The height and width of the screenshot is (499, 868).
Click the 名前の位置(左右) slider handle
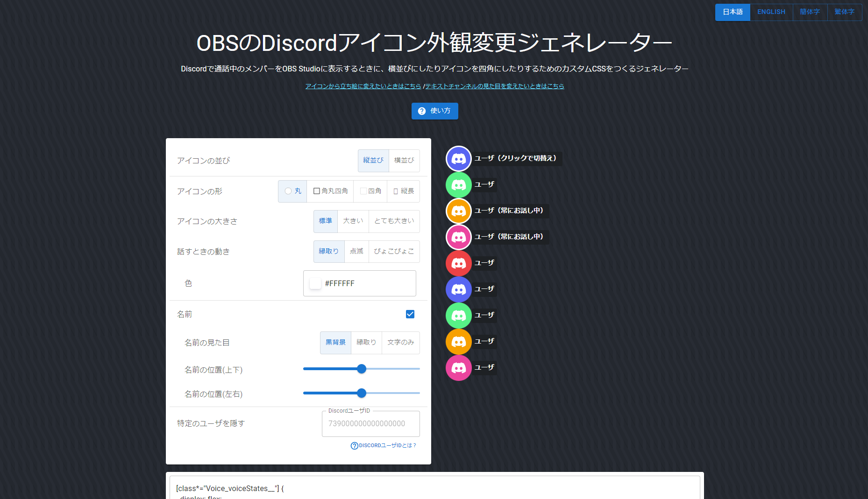click(362, 394)
